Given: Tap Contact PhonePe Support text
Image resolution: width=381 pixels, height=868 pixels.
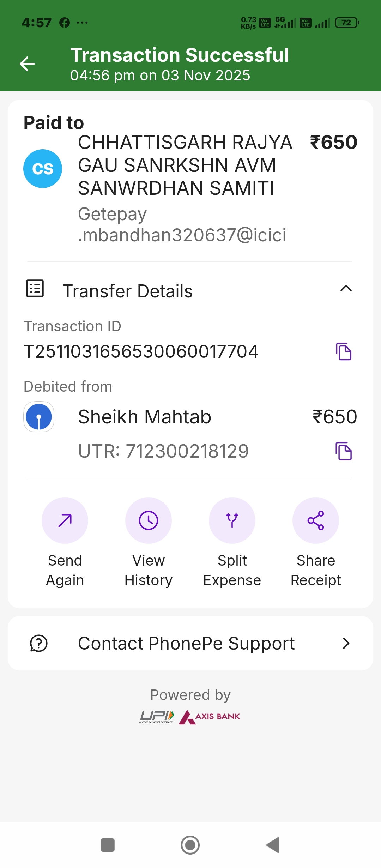Looking at the screenshot, I should 186,643.
